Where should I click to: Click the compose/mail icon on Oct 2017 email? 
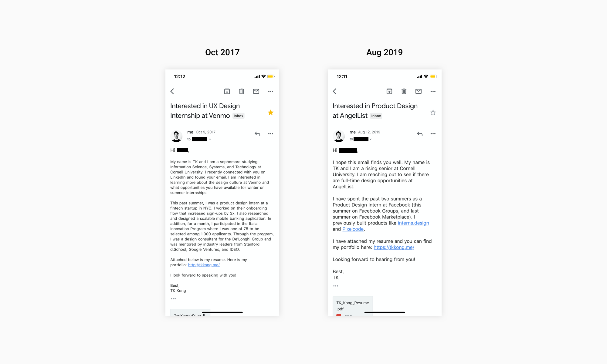(256, 91)
